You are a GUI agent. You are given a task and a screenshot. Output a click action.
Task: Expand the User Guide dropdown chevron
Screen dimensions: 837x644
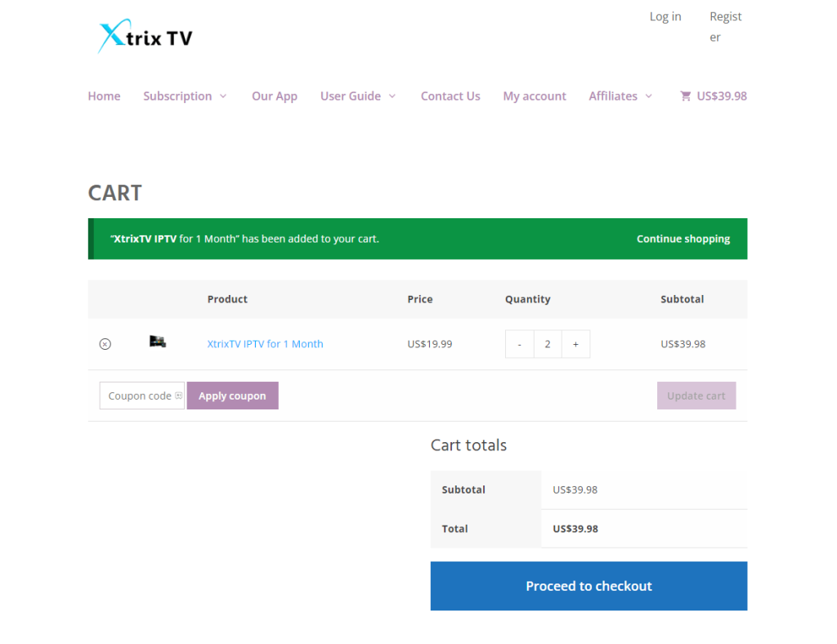tap(392, 96)
